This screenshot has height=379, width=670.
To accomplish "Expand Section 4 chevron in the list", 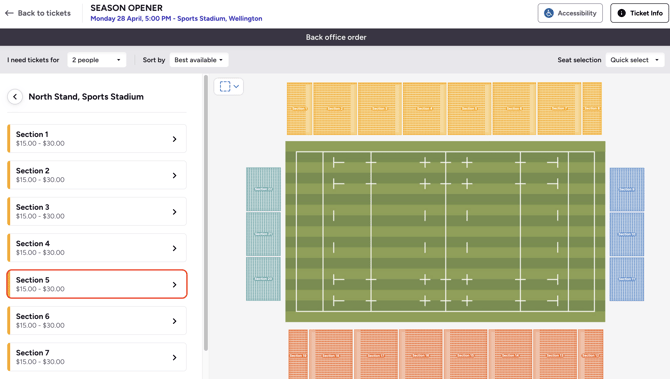I will [x=174, y=248].
